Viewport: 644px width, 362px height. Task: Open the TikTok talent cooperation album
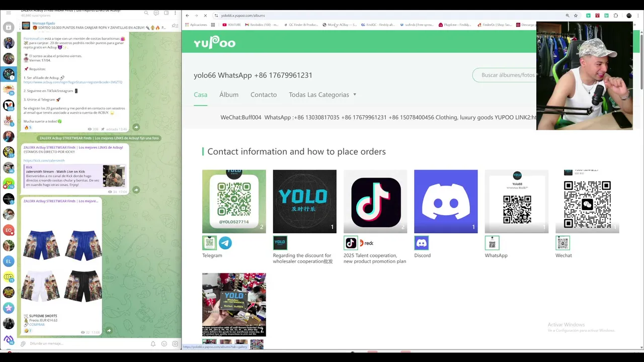(x=375, y=201)
